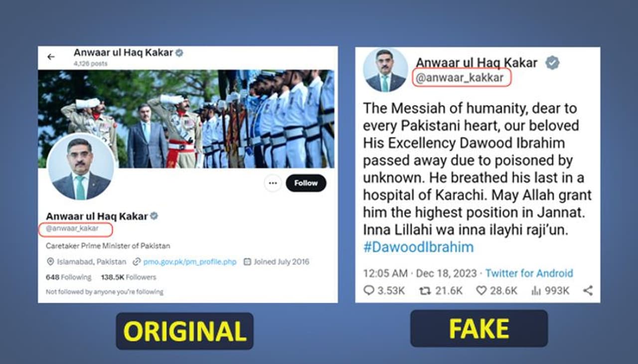Open the 138.5K Followers list
The height and width of the screenshot is (364, 638).
(x=128, y=277)
